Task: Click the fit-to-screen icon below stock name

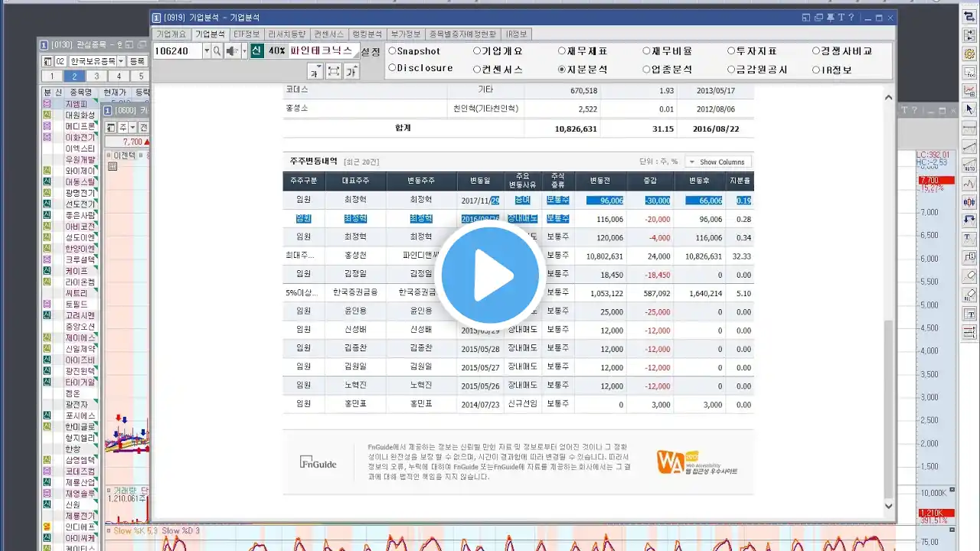Action: (x=334, y=71)
